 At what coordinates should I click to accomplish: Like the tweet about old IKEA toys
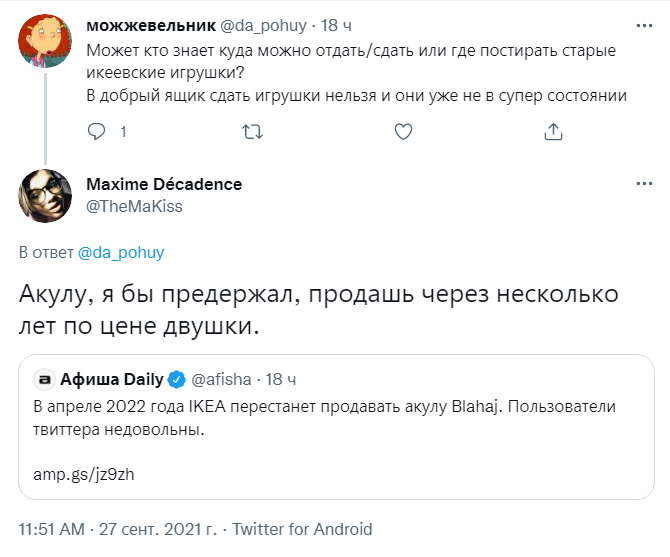click(403, 131)
